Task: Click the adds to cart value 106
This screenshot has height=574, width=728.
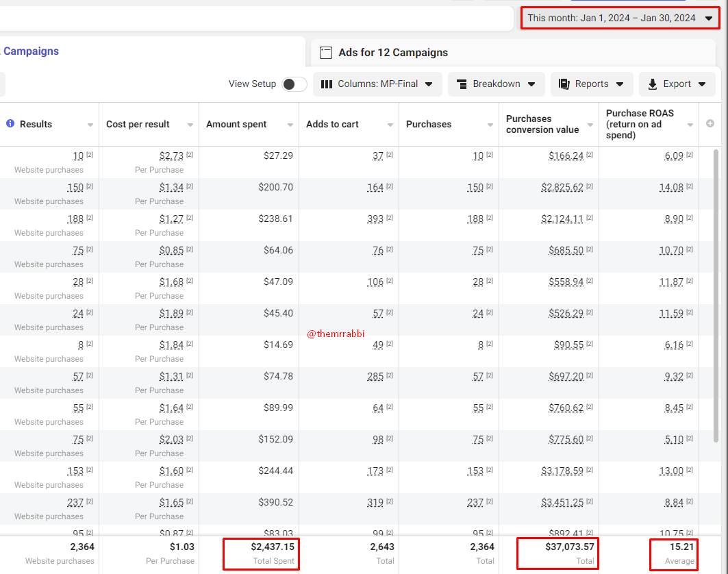Action: pos(375,282)
